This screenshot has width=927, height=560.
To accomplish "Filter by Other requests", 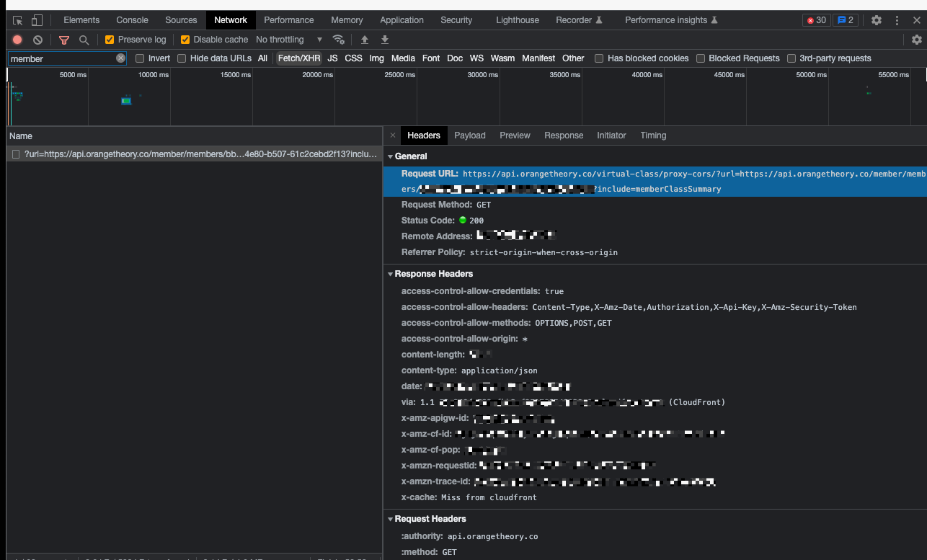I will [573, 58].
